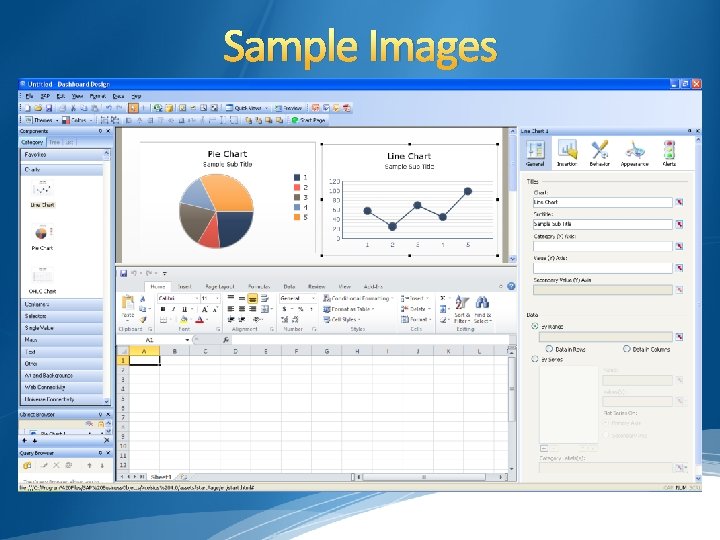Click the font color A icon
The height and width of the screenshot is (540, 720).
[x=199, y=320]
